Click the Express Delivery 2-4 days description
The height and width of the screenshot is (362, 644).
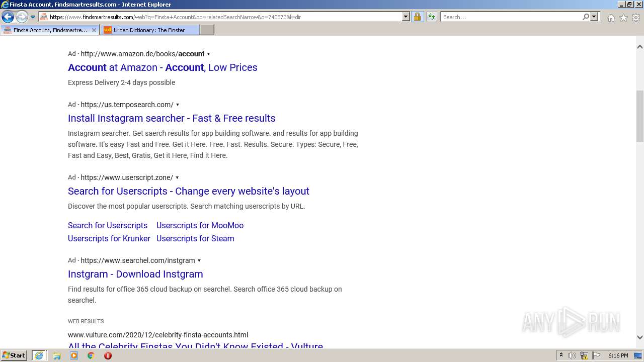[122, 82]
